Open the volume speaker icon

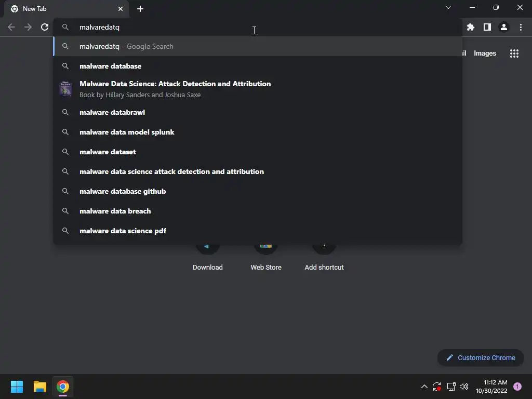point(464,387)
